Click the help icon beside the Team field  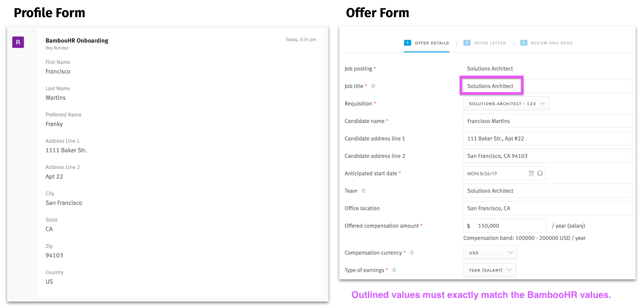pyautogui.click(x=363, y=191)
